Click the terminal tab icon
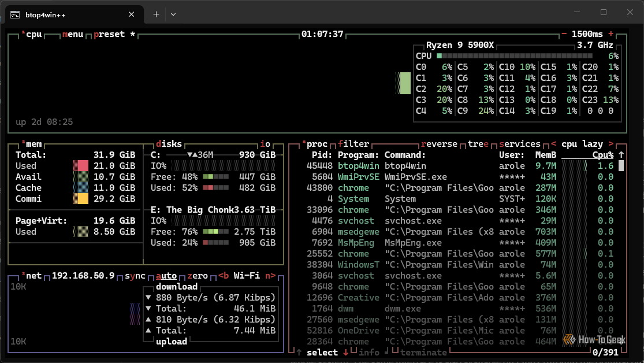 [15, 15]
